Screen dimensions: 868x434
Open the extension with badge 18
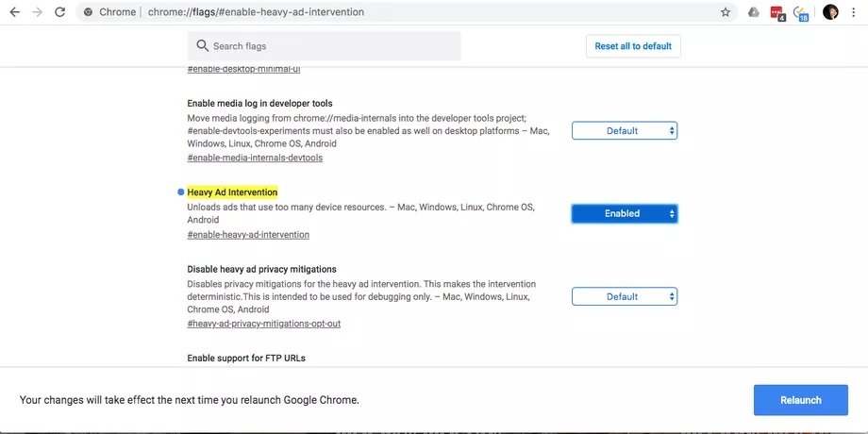(801, 12)
